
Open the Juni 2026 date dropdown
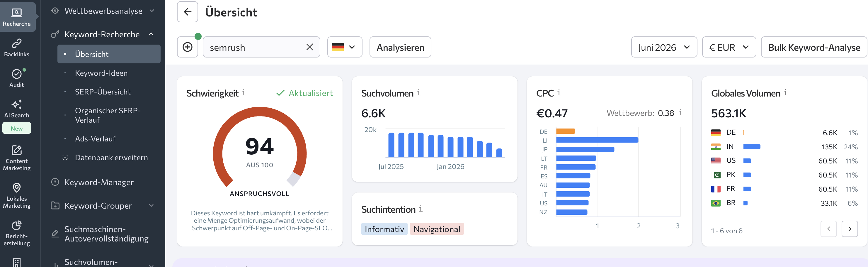point(664,47)
